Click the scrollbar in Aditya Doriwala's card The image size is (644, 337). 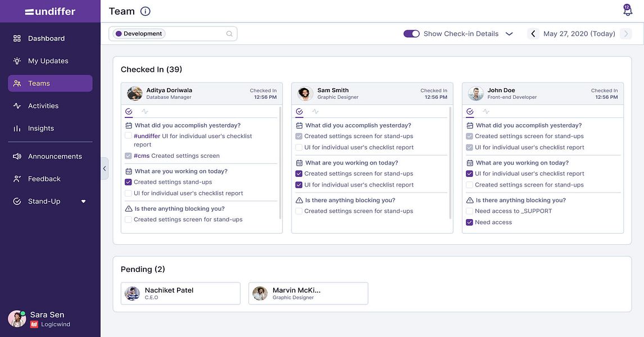coord(280,163)
